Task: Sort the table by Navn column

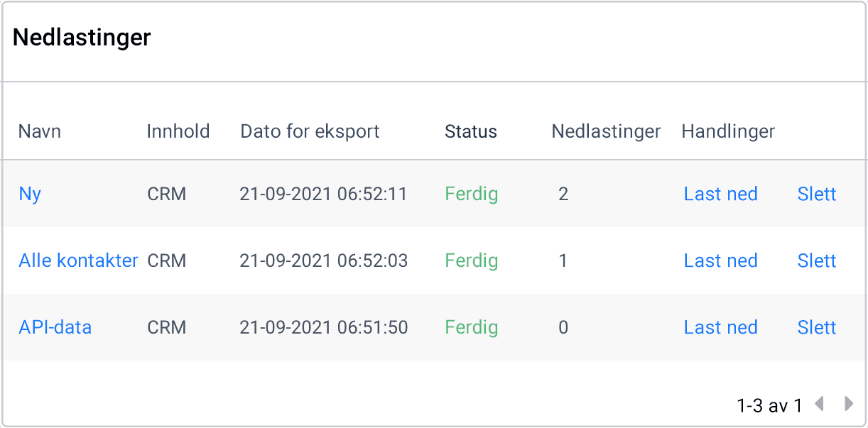Action: [x=39, y=131]
